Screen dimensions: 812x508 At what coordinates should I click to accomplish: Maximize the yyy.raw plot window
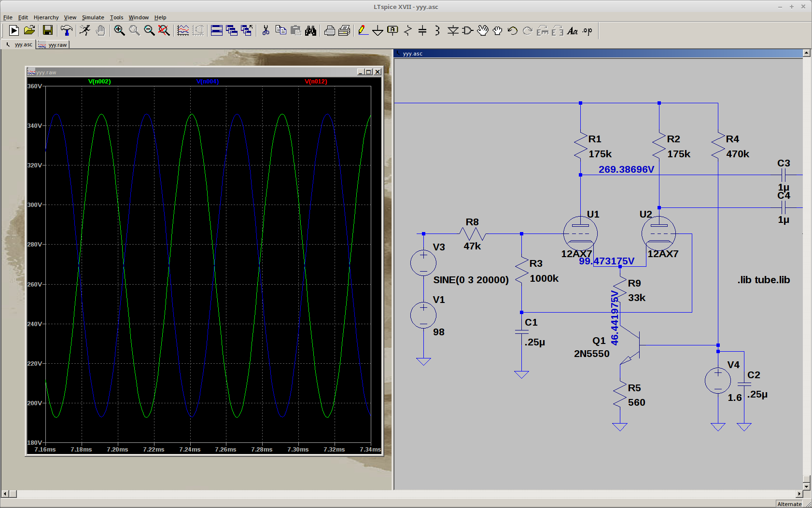point(369,72)
